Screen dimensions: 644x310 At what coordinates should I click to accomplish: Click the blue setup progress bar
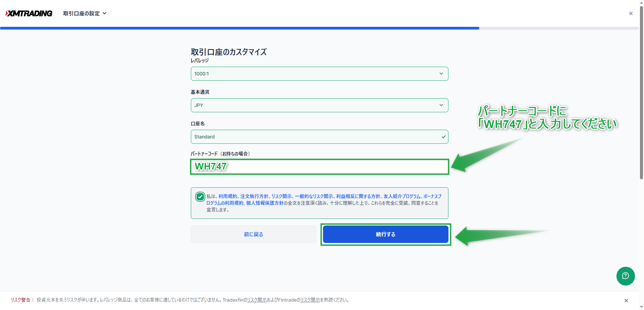pos(239,28)
